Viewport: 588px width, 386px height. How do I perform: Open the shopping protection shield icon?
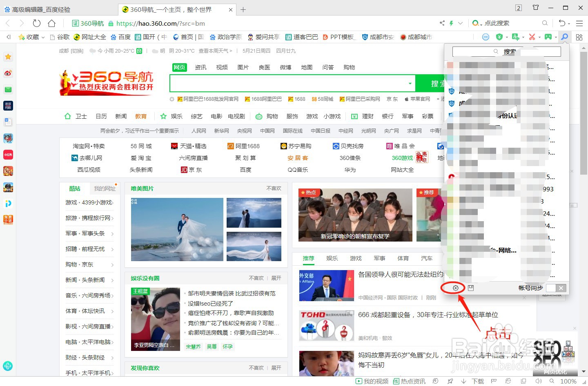coord(499,37)
